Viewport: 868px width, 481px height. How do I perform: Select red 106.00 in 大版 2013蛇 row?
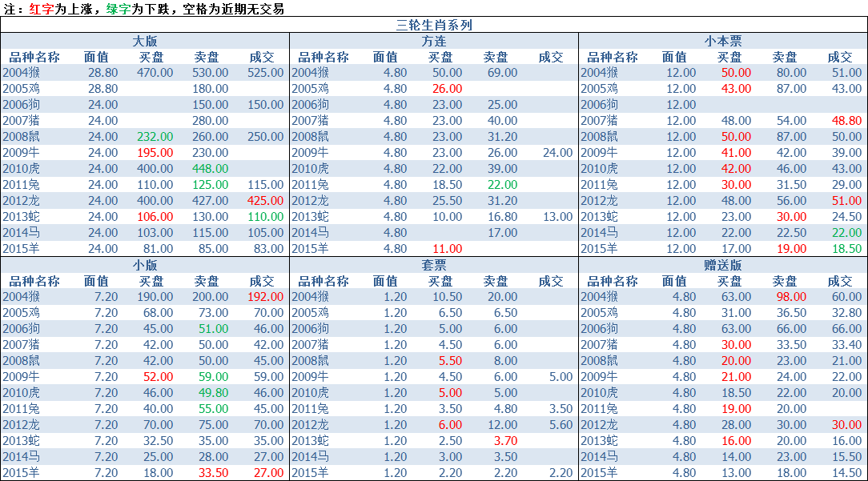pyautogui.click(x=155, y=217)
